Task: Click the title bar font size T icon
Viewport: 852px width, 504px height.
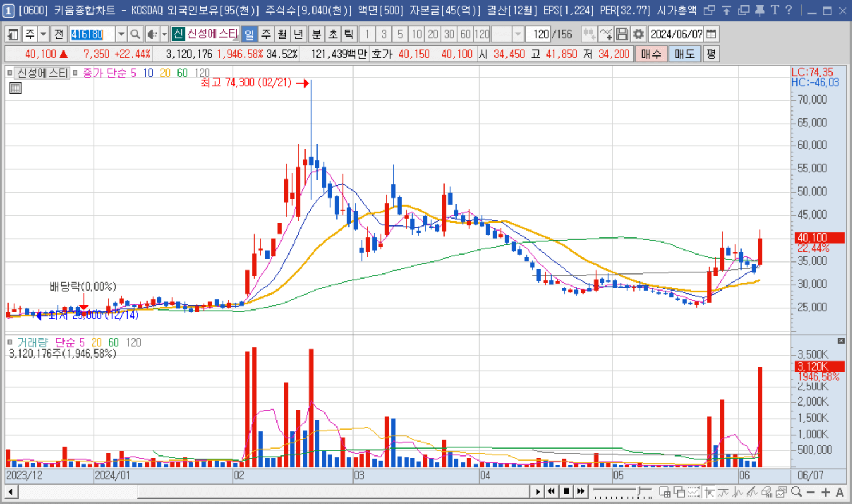Action: coord(775,10)
